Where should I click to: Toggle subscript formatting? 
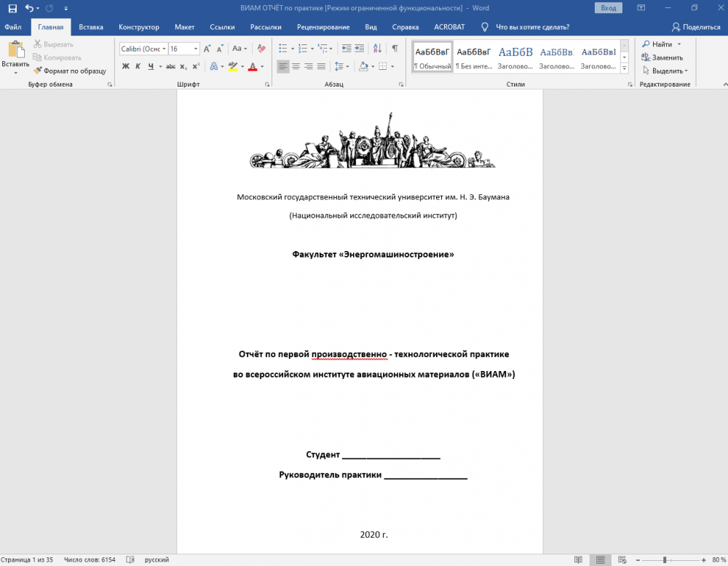point(183,67)
